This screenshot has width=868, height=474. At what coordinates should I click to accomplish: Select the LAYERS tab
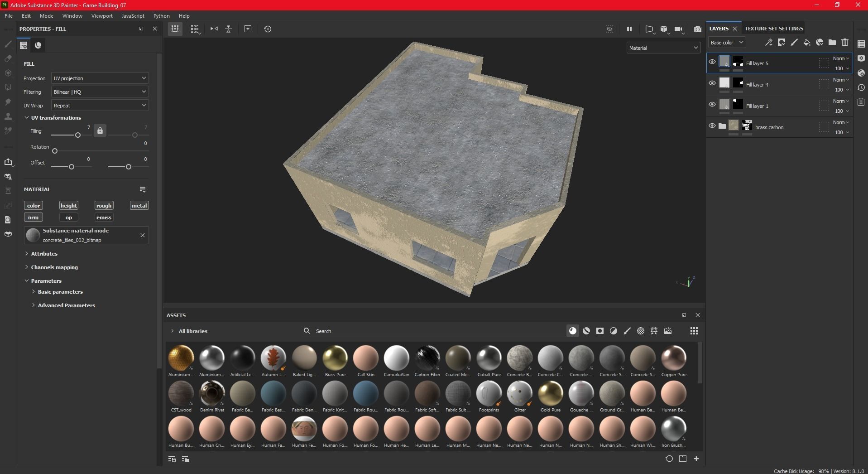click(719, 29)
